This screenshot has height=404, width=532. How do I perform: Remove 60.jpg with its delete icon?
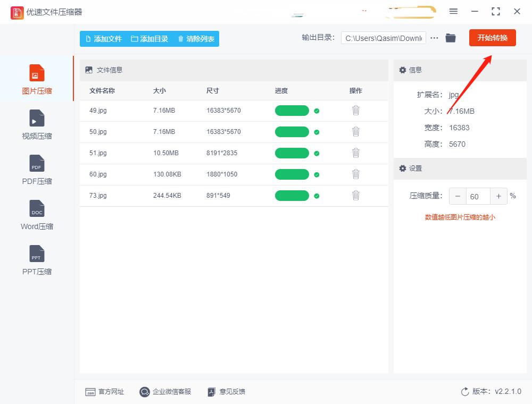coord(355,174)
